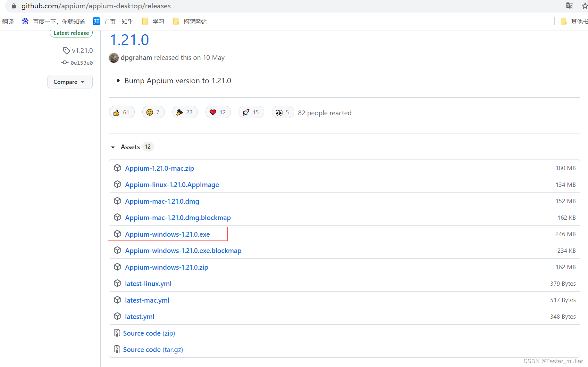588x367 pixels.
Task: Download Appium-windows-1.21.0.exe.blockmap
Action: pyautogui.click(x=183, y=251)
